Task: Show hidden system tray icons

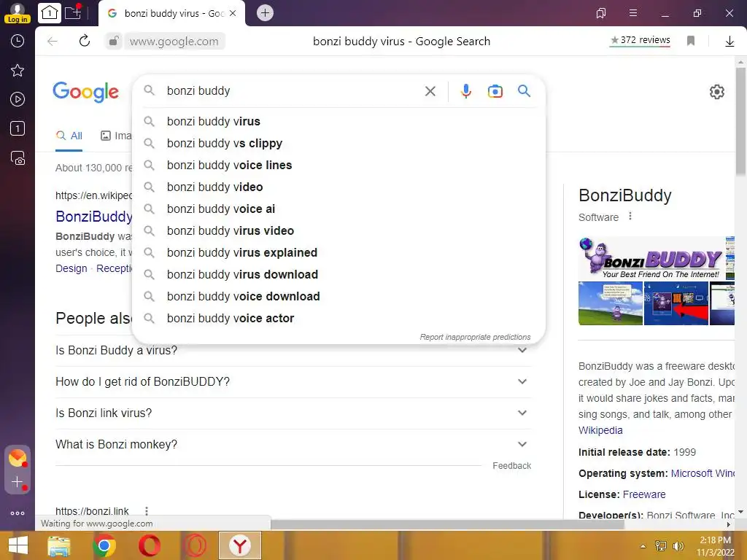Action: coord(643,546)
